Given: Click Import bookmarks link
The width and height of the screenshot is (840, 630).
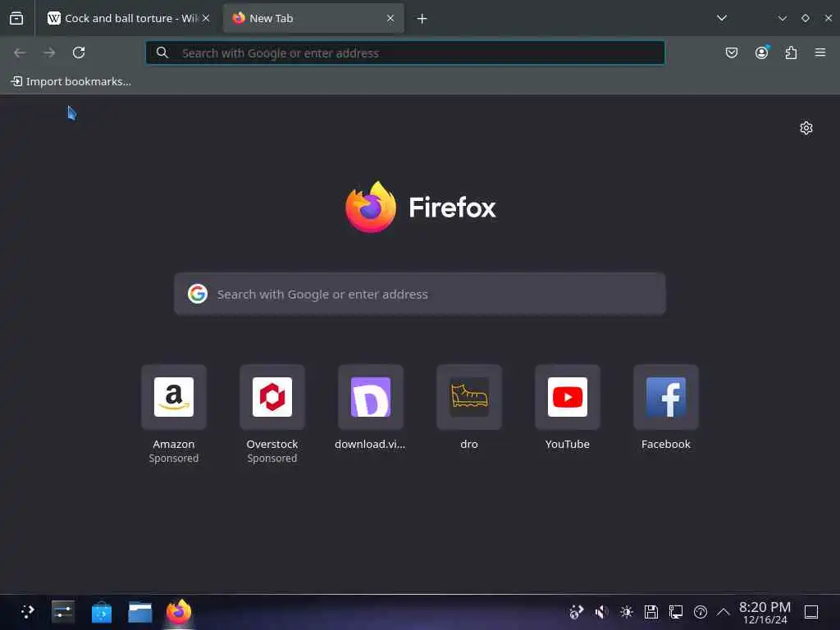Looking at the screenshot, I should [71, 81].
